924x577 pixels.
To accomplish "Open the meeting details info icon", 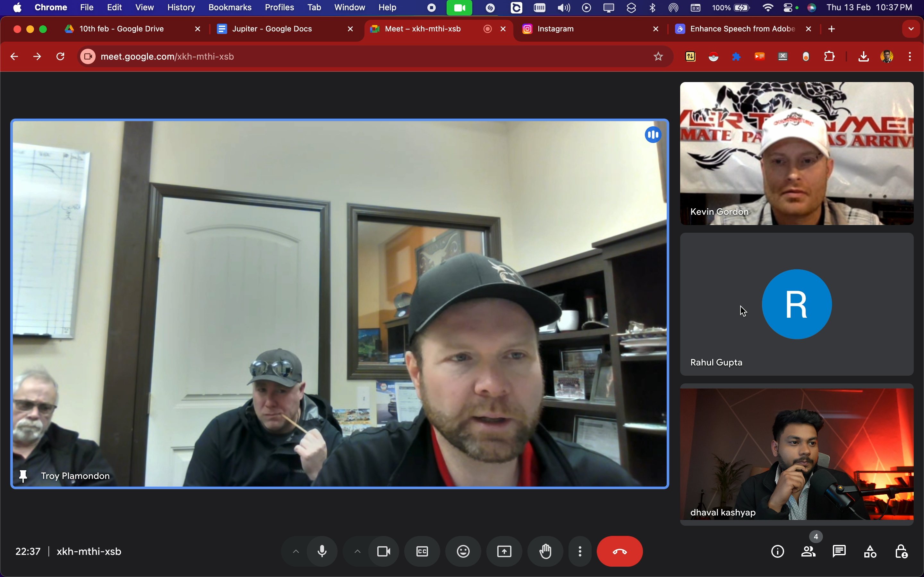I will click(x=777, y=551).
